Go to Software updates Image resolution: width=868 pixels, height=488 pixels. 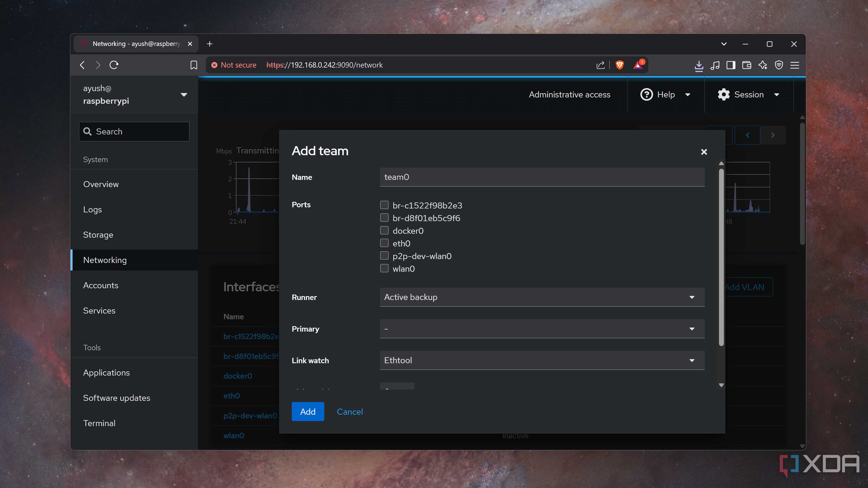click(134, 398)
